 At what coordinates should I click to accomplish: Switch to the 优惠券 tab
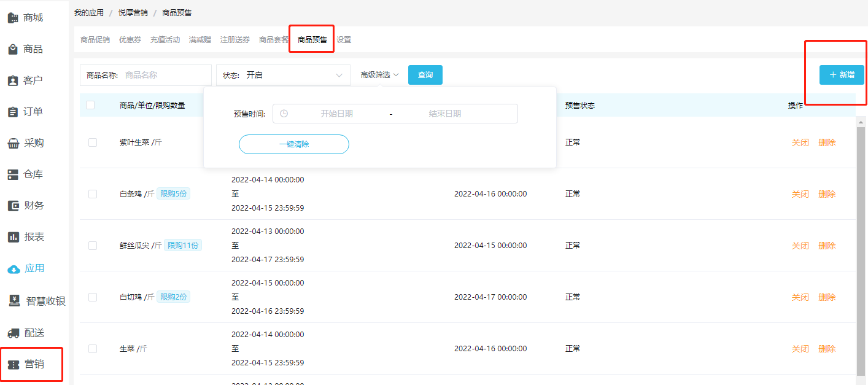[130, 40]
